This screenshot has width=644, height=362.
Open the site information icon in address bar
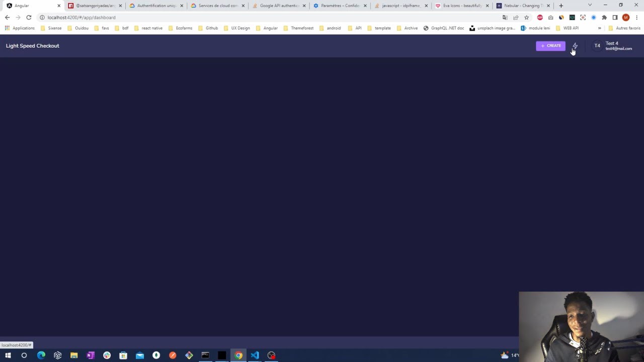pyautogui.click(x=42, y=18)
